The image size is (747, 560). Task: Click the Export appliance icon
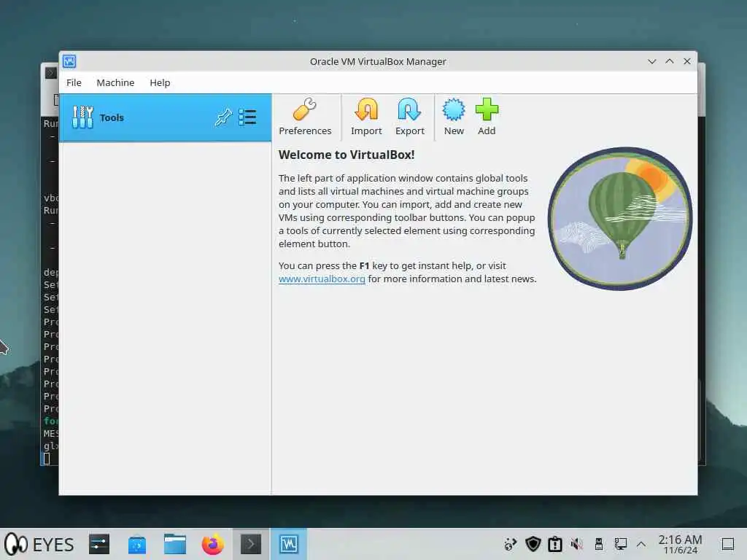pos(410,117)
